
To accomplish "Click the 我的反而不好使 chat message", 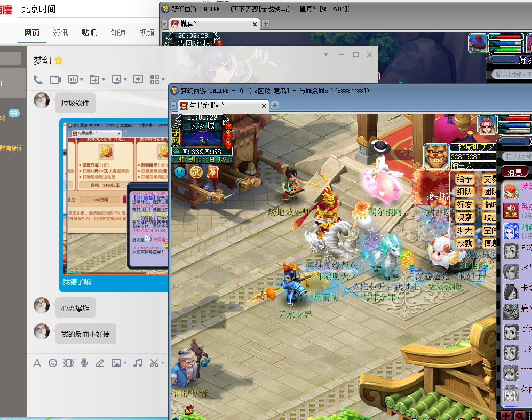I will 85,334.
